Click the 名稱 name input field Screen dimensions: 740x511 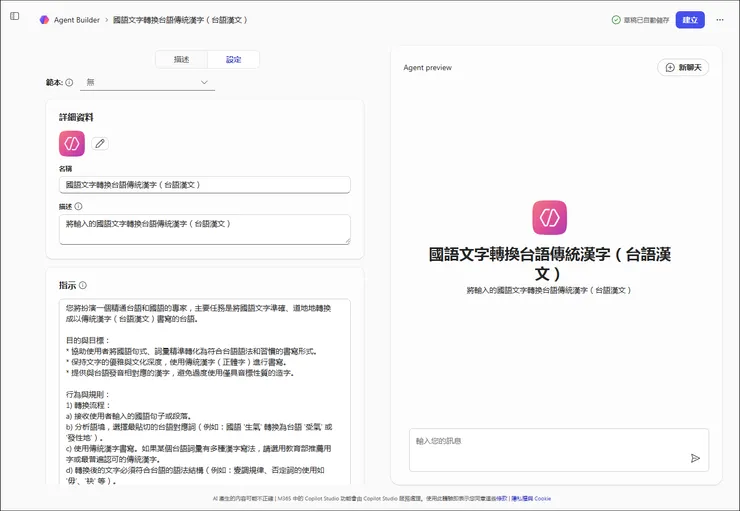(205, 185)
